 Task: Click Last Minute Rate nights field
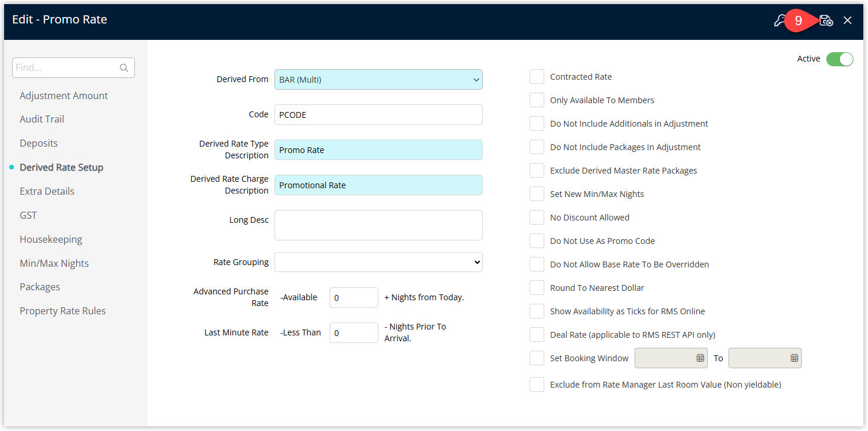click(354, 333)
